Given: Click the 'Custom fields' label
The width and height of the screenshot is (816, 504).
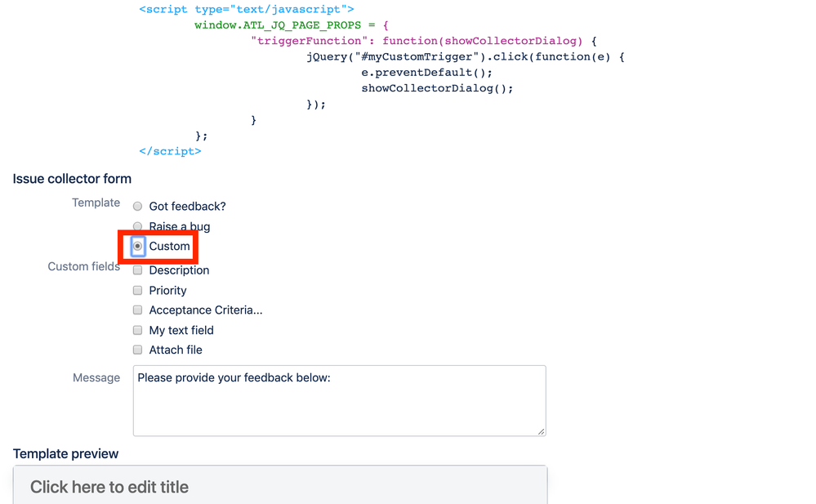Looking at the screenshot, I should 84,266.
